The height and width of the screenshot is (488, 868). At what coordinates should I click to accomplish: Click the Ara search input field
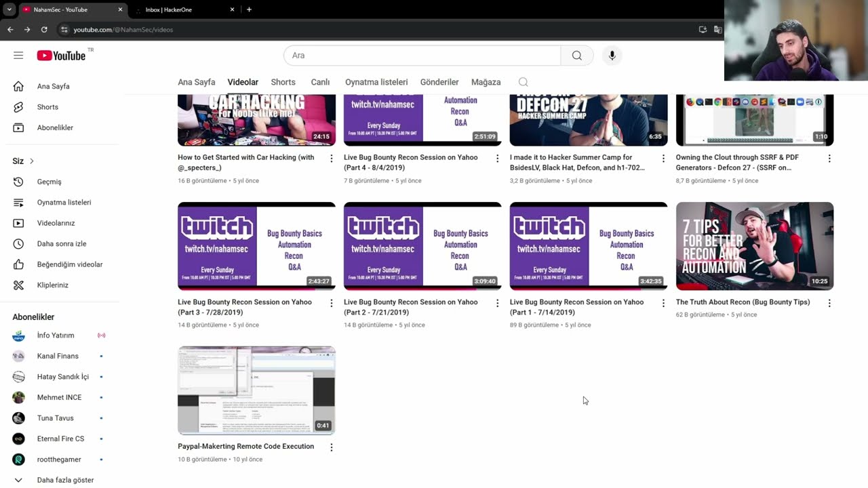point(422,56)
